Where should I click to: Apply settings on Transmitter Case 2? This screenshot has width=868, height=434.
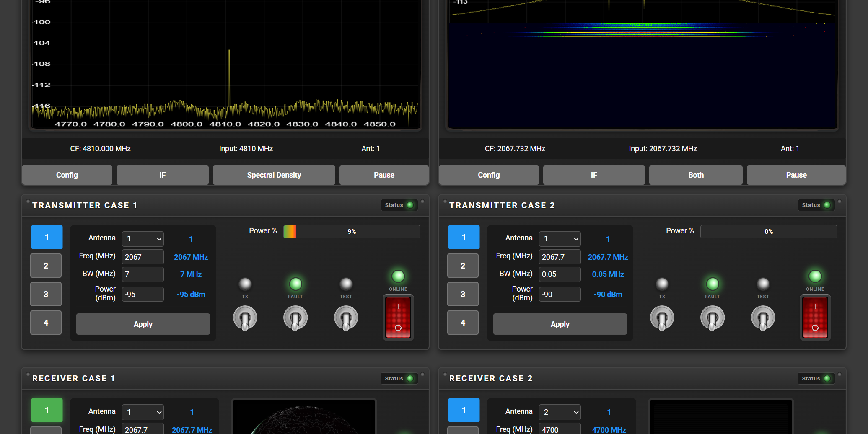[560, 324]
